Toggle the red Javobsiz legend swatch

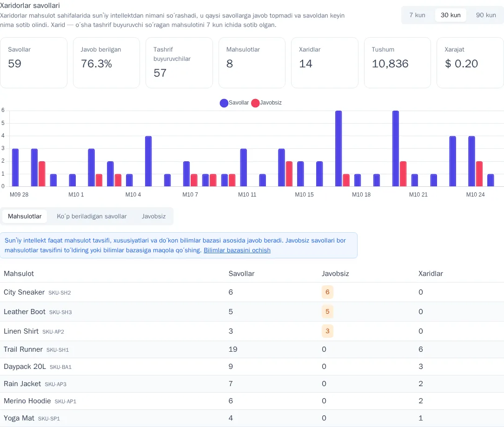tap(255, 103)
